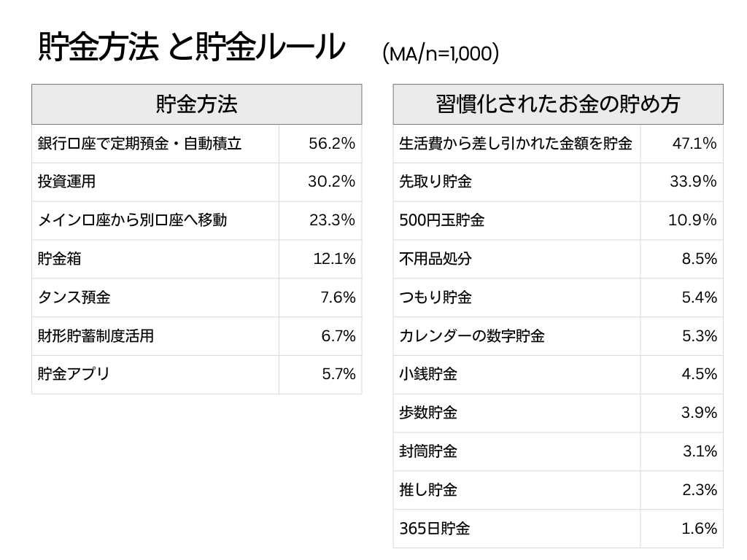Click the slide title 貯金方法 と貯金ルール

191,48
